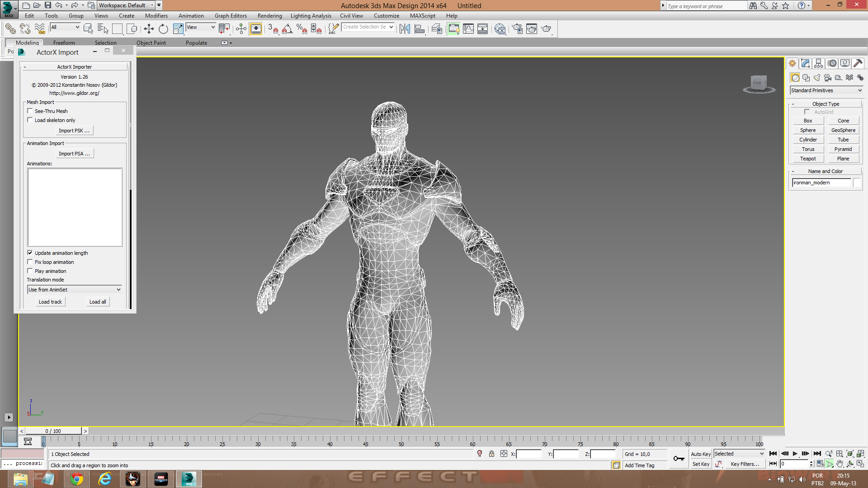868x488 pixels.
Task: Toggle the Angle Snap tool
Action: [288, 29]
